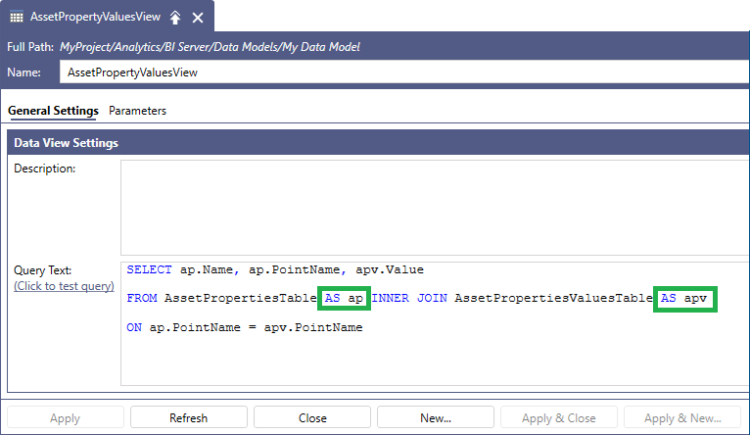Viewport: 750px width, 435px height.
Task: Select the AssetPropertyValuesView tab title
Action: click(x=95, y=17)
